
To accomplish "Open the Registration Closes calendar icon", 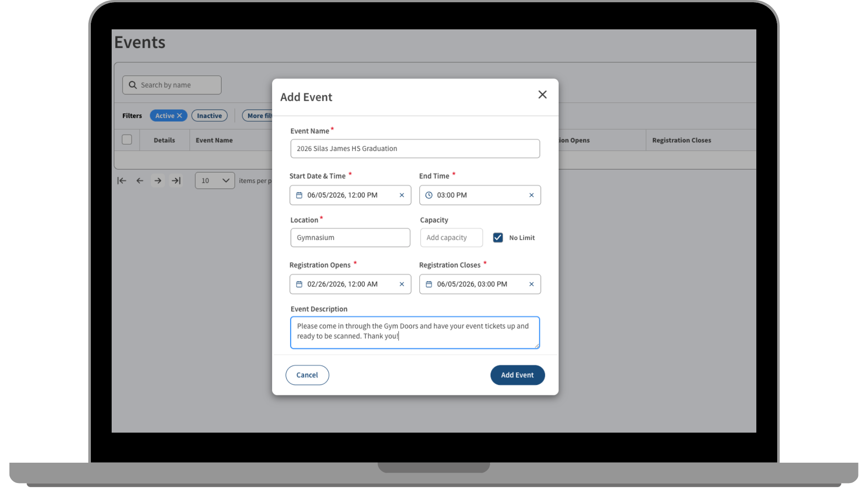I will (x=429, y=284).
